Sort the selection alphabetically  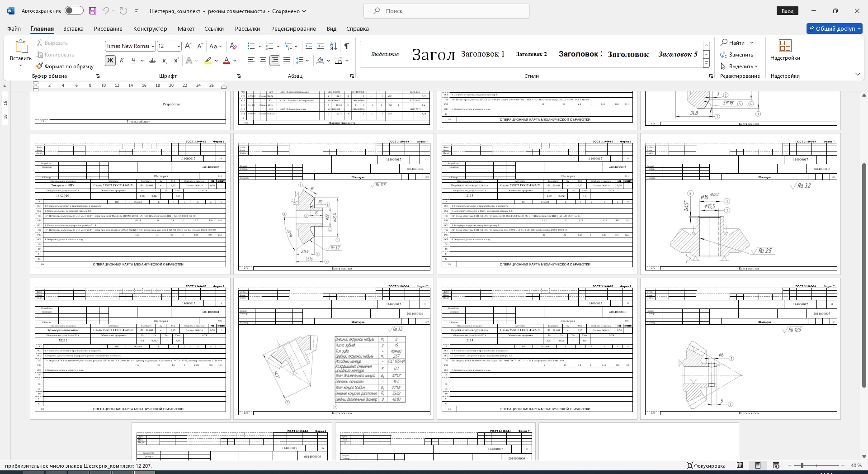click(334, 46)
